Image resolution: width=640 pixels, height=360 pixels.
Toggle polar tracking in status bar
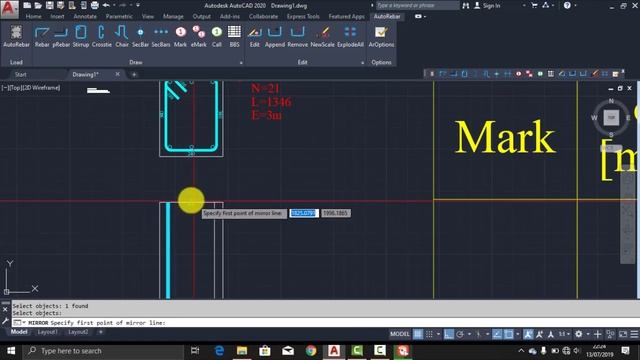tap(460, 334)
